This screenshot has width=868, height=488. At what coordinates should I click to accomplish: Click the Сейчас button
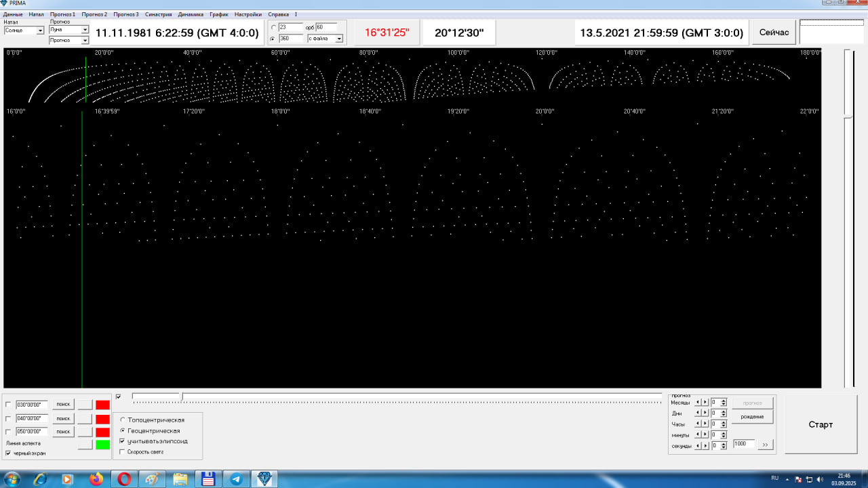click(x=774, y=33)
